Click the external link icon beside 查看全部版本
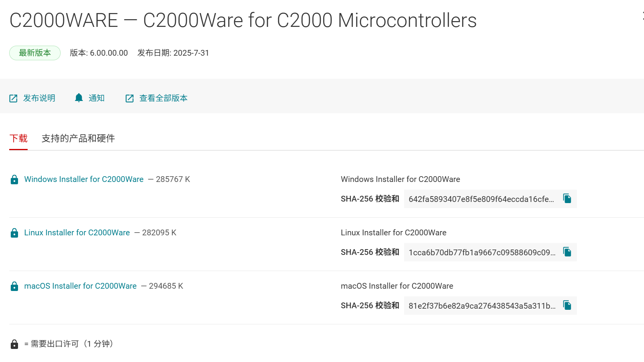This screenshot has height=362, width=644. pyautogui.click(x=129, y=98)
